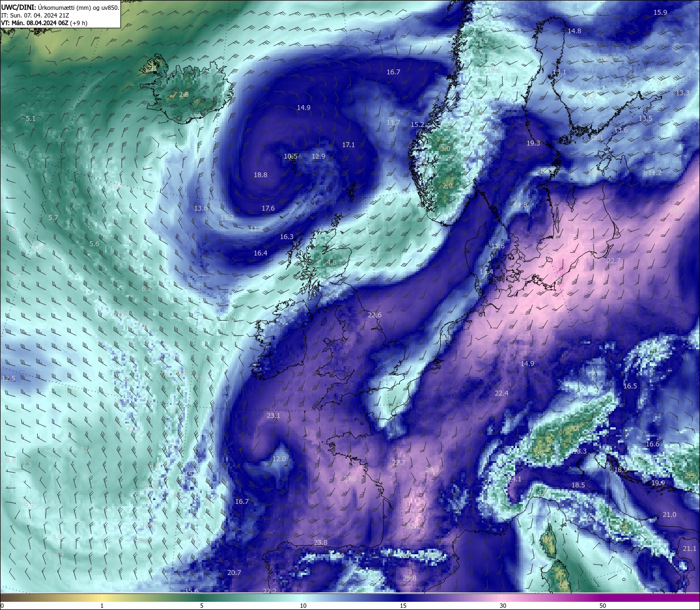This screenshot has height=610, width=700.
Task: Click the 21.1 value label on the map
Action: [x=690, y=549]
